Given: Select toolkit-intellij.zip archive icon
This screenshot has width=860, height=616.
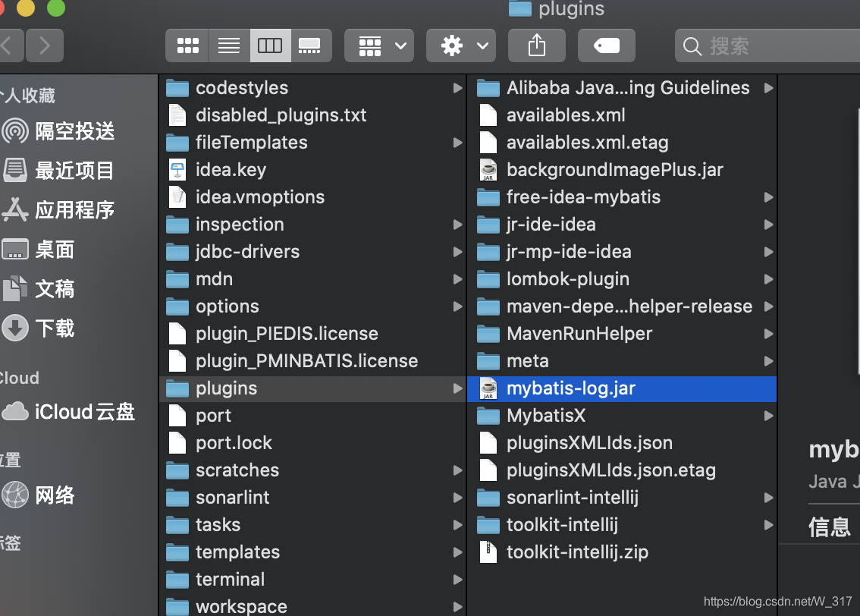Looking at the screenshot, I should click(488, 552).
